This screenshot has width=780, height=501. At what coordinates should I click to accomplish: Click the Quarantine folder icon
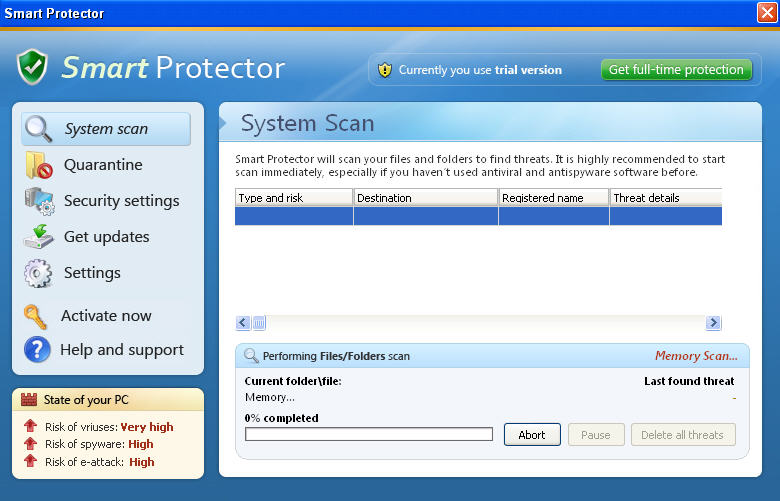(39, 165)
